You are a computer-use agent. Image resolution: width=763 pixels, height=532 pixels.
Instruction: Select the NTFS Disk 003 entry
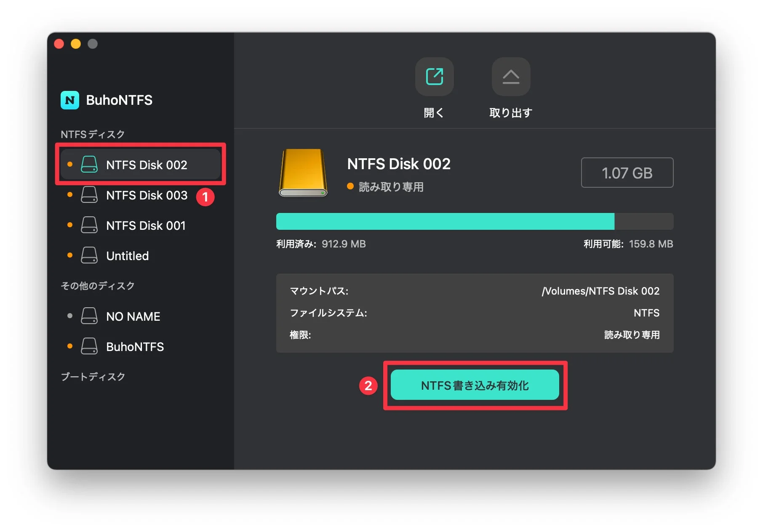[x=146, y=195]
